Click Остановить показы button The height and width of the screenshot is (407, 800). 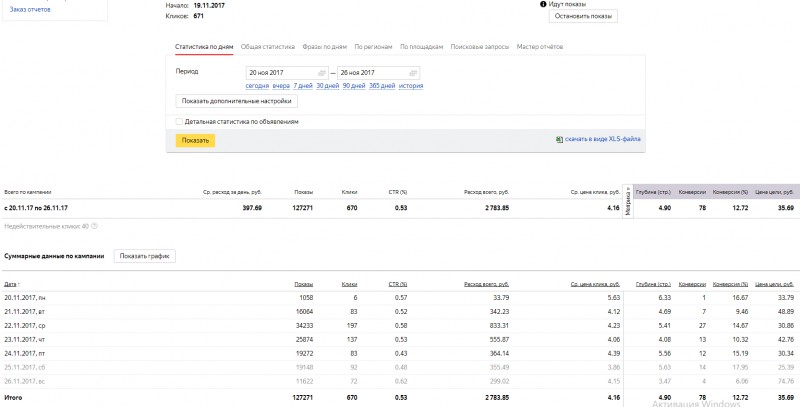click(583, 16)
